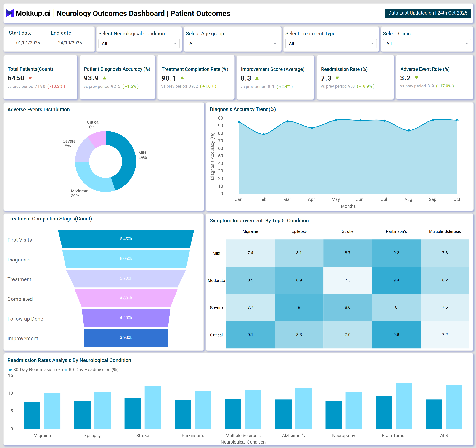This screenshot has width=476, height=448.
Task: Click the Parkinson's 30-day dark bar
Action: coord(183,415)
